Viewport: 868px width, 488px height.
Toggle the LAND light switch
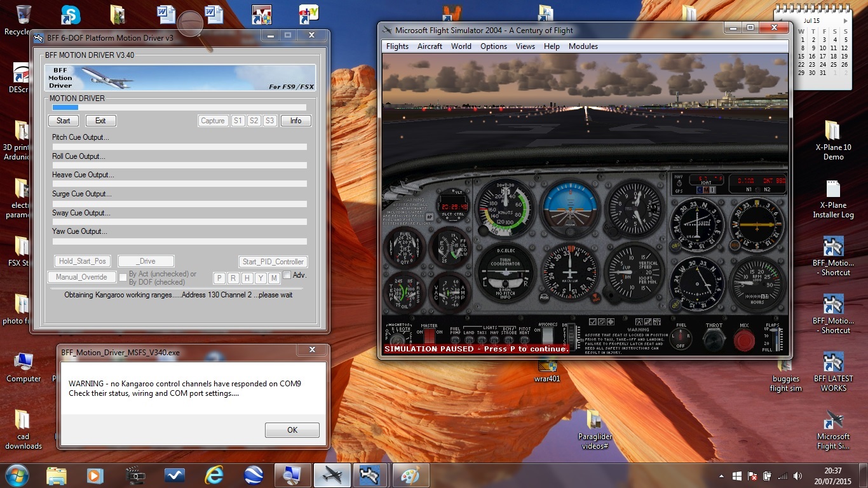point(469,339)
